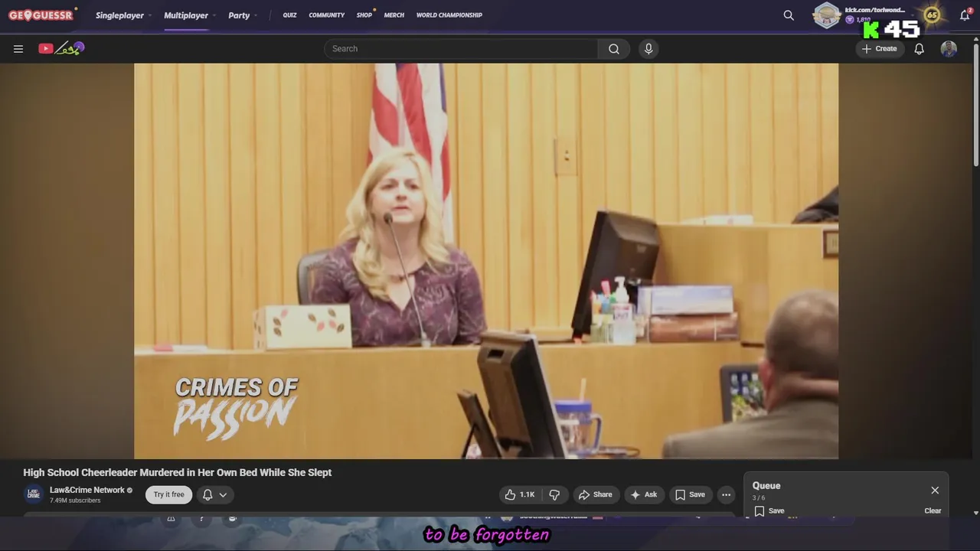Click the GeoGuessr search magnifier icon
This screenshot has width=980, height=551.
(789, 15)
